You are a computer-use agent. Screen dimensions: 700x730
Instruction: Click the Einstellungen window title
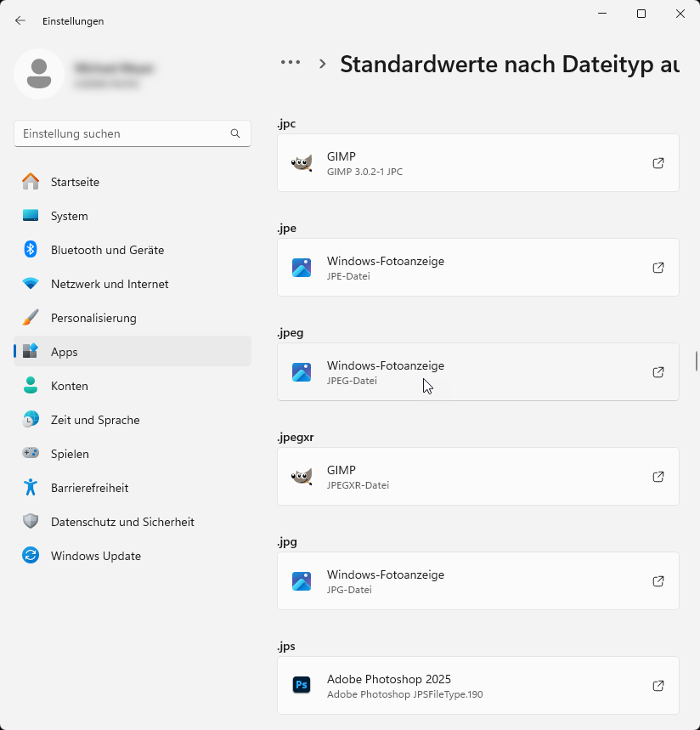(x=73, y=21)
